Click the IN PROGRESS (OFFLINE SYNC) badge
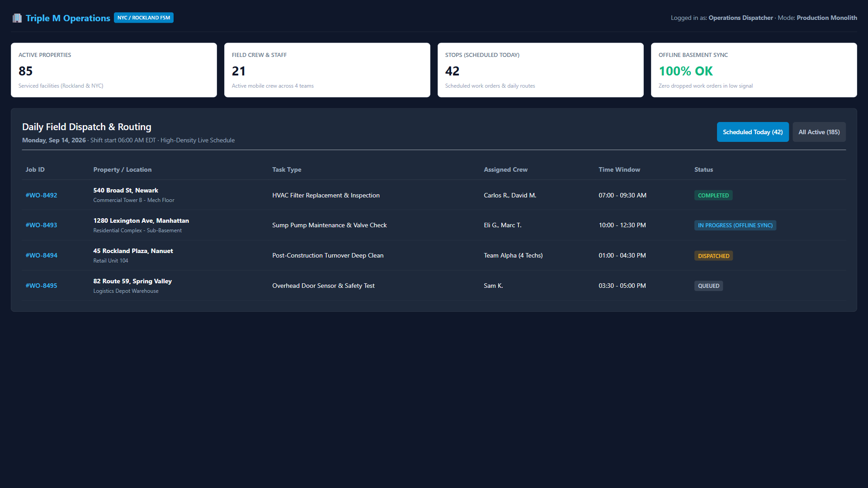 (735, 225)
